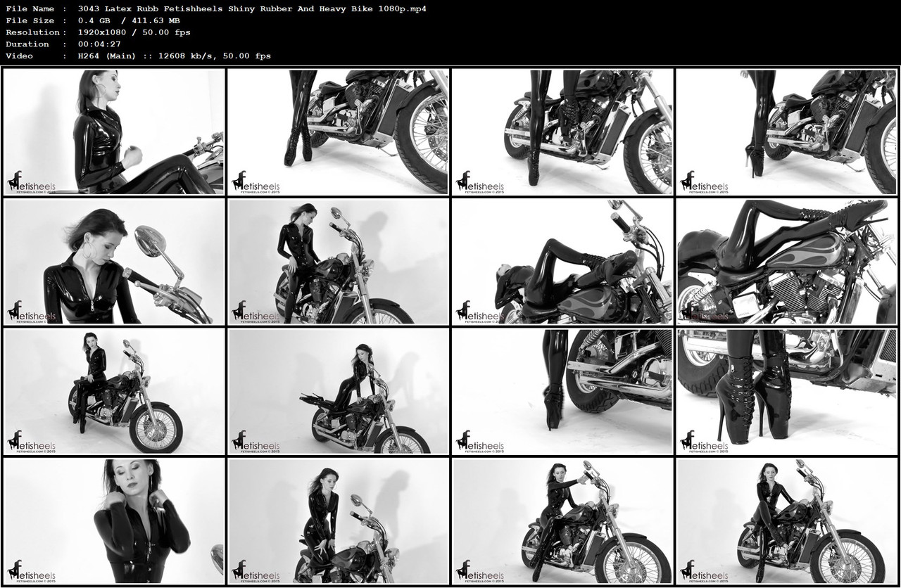Open thumbnail with flame-painted fuel tank close-up

(787, 261)
